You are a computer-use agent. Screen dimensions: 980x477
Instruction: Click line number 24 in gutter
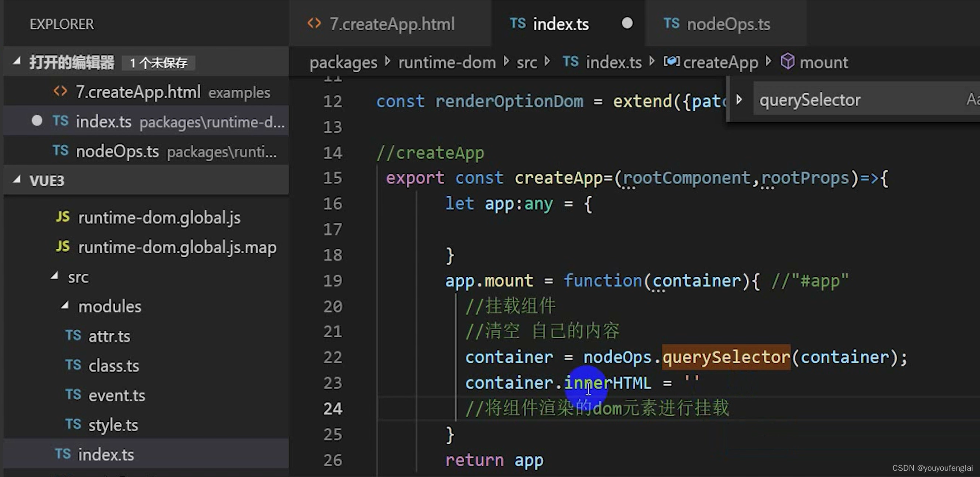[x=333, y=408]
